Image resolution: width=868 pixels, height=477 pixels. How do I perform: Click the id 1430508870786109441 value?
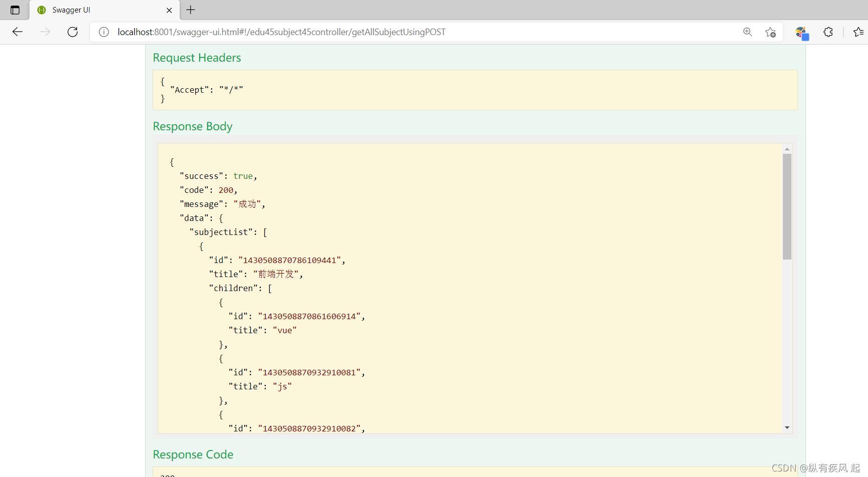pos(289,260)
